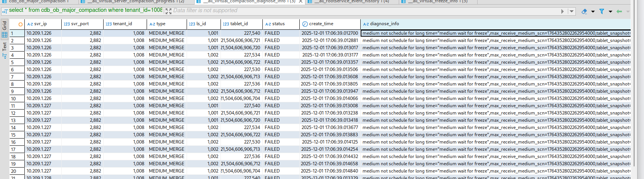Expand dropdown next to funnel icon

coord(610,11)
